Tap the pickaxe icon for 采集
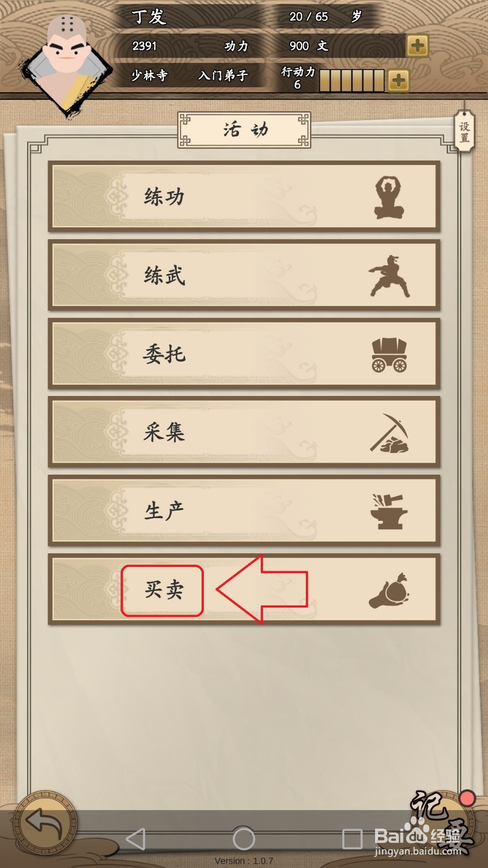Viewport: 488px width, 868px height. click(x=389, y=433)
